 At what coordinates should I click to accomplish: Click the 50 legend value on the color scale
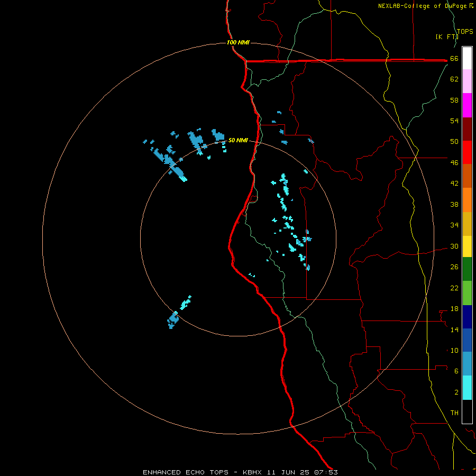454,141
